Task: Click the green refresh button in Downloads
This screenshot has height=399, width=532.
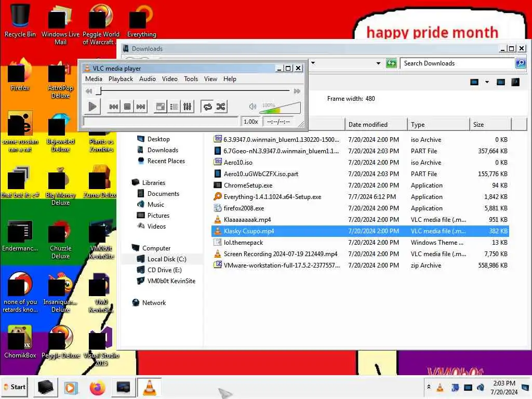Action: coord(391,63)
